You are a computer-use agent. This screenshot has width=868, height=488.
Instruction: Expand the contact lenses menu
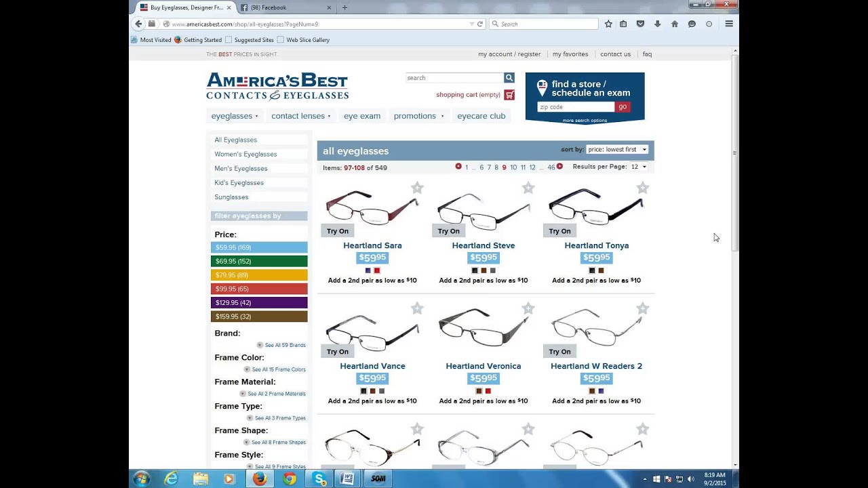301,116
